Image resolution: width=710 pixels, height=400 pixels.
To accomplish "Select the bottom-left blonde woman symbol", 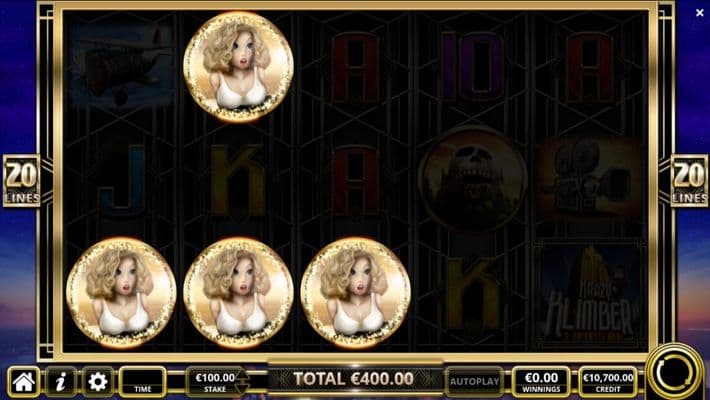I will pos(121,293).
